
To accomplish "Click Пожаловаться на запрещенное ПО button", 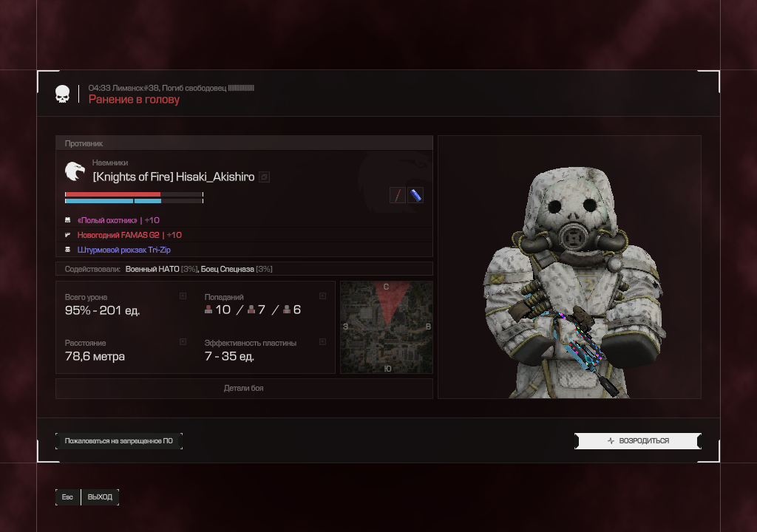I will 119,441.
